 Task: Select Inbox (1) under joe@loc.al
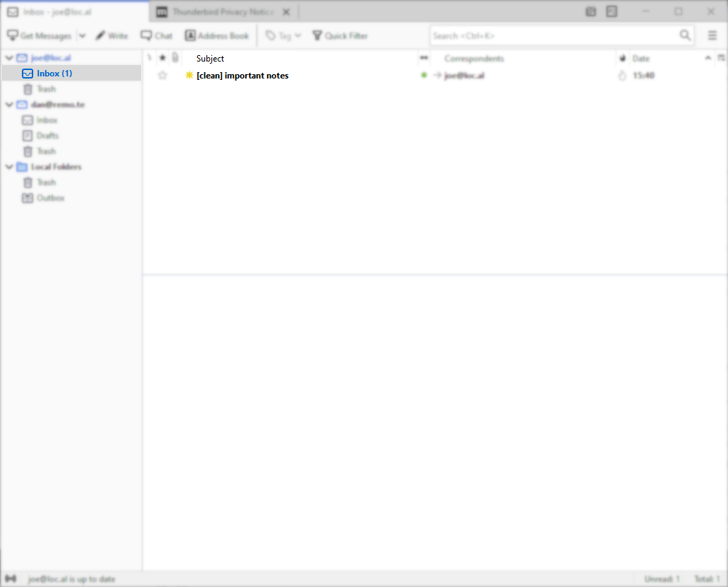(x=71, y=74)
